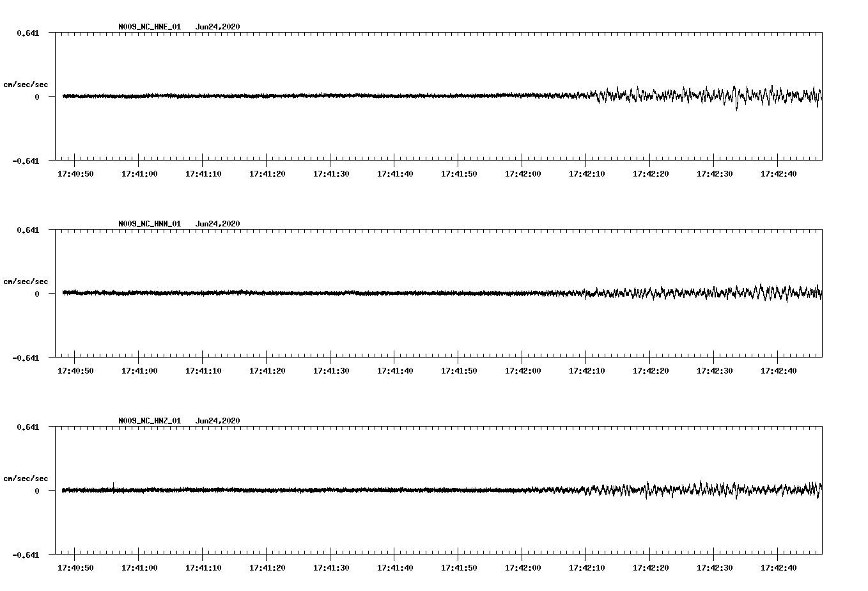The width and height of the screenshot is (868, 591).
Task: Click the 0.641 upper limit on HNE plot
Action: coord(28,33)
